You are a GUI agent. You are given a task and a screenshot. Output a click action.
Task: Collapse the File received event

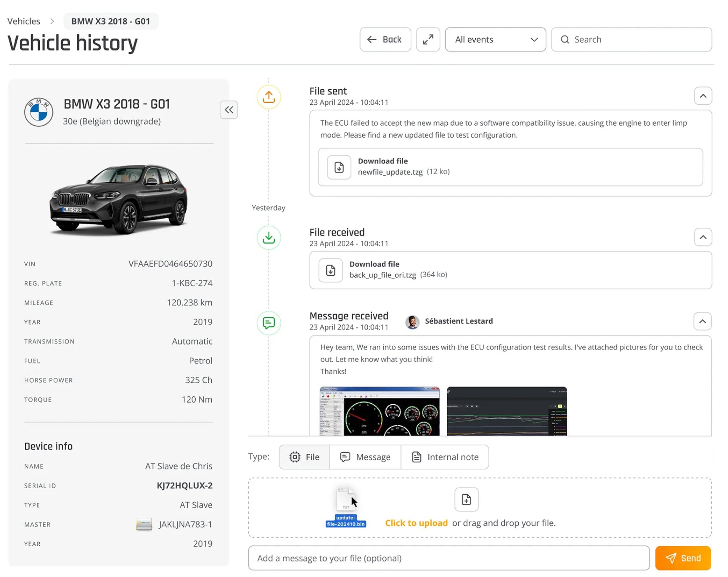pyautogui.click(x=703, y=237)
